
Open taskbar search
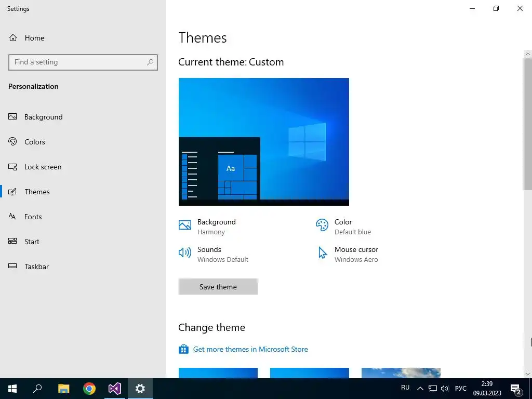tap(37, 389)
